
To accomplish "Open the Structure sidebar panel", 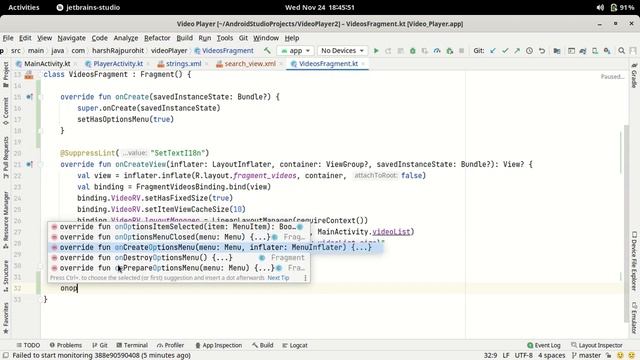I will tap(6, 276).
